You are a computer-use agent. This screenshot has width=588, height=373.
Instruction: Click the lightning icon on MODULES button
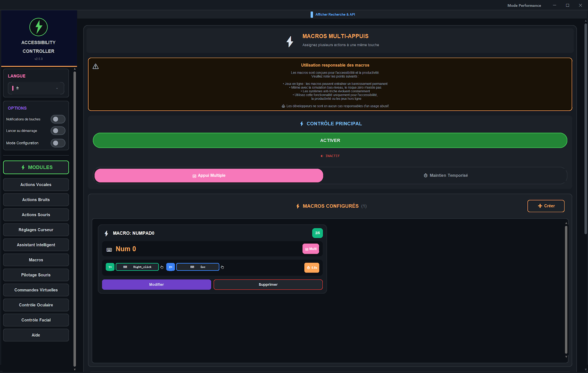pos(23,167)
